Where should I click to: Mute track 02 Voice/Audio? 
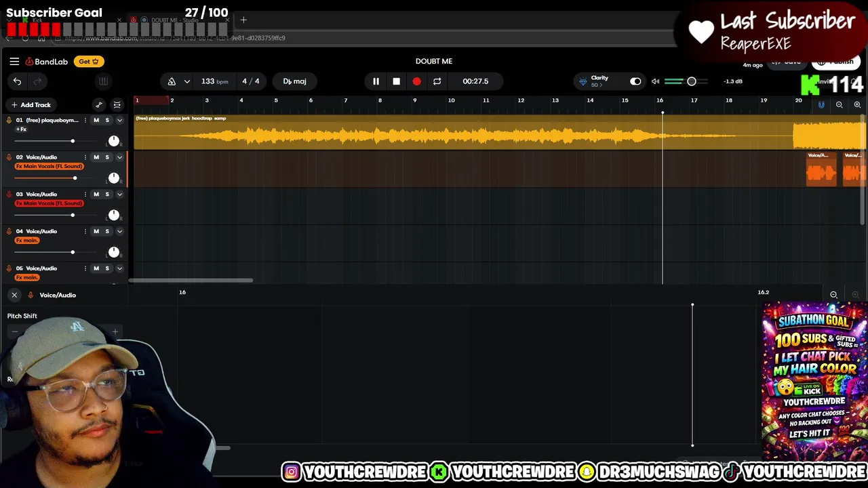point(96,157)
